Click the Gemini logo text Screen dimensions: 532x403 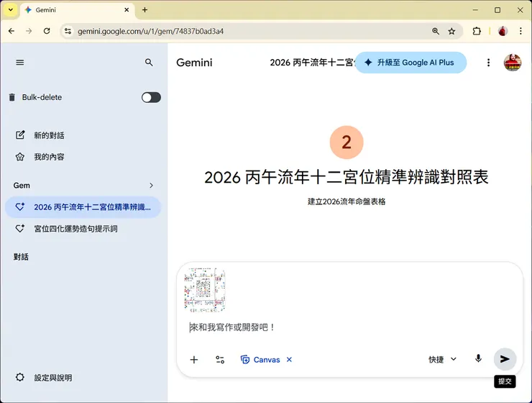click(x=194, y=63)
